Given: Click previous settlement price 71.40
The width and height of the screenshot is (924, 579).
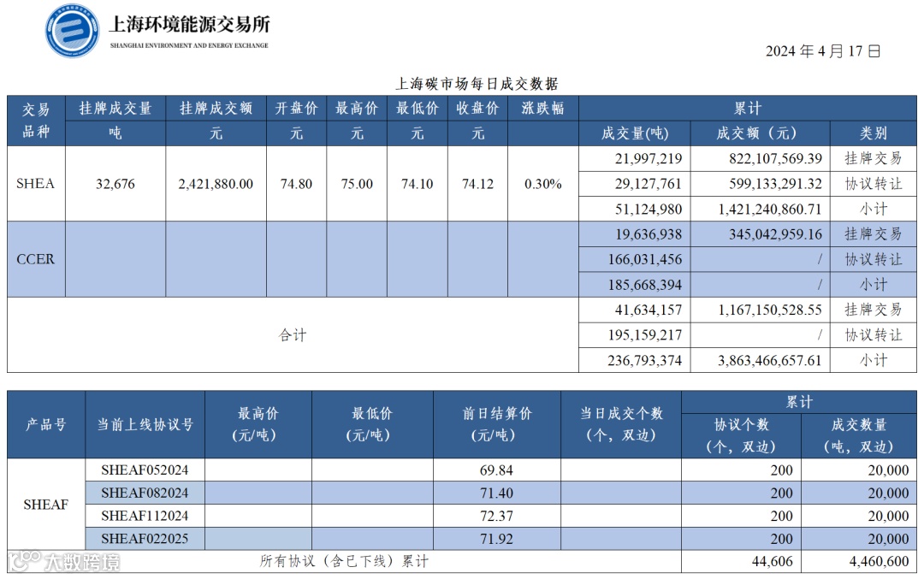Looking at the screenshot, I should click(x=497, y=493).
